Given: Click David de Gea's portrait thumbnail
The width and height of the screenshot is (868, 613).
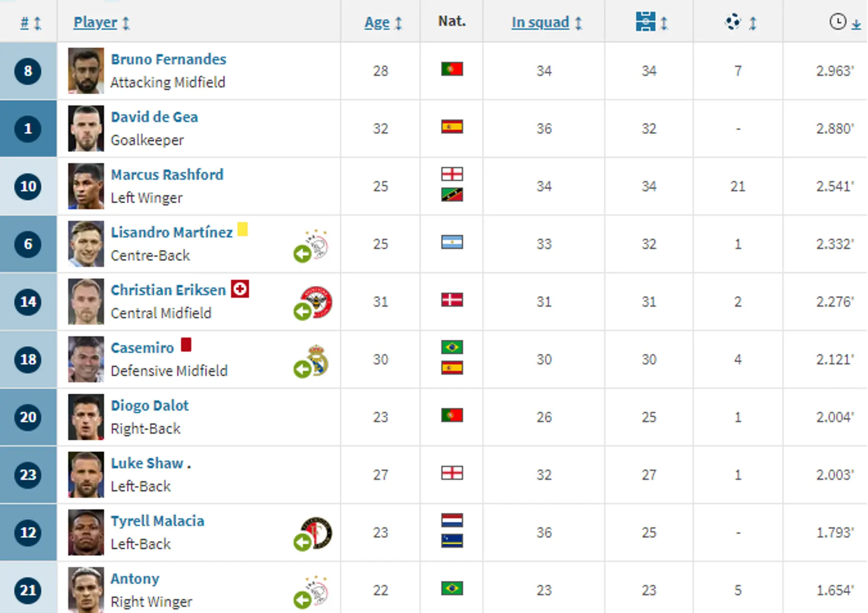Looking at the screenshot, I should tap(86, 128).
